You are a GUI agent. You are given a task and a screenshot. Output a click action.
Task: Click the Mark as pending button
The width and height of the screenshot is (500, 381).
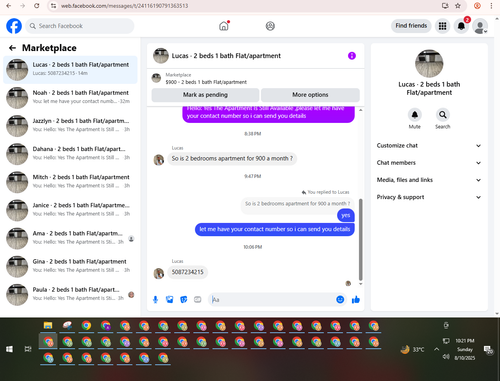[205, 95]
